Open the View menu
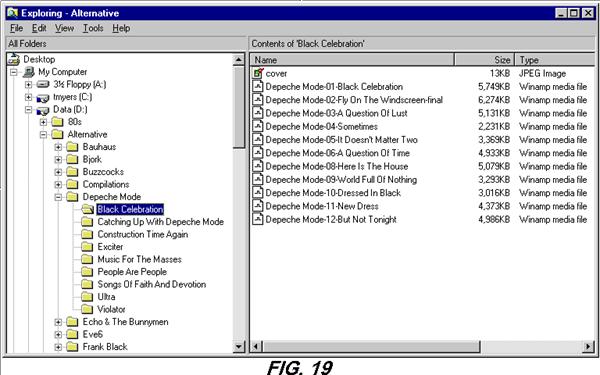Viewport: 600px width, 375px height. [64, 28]
